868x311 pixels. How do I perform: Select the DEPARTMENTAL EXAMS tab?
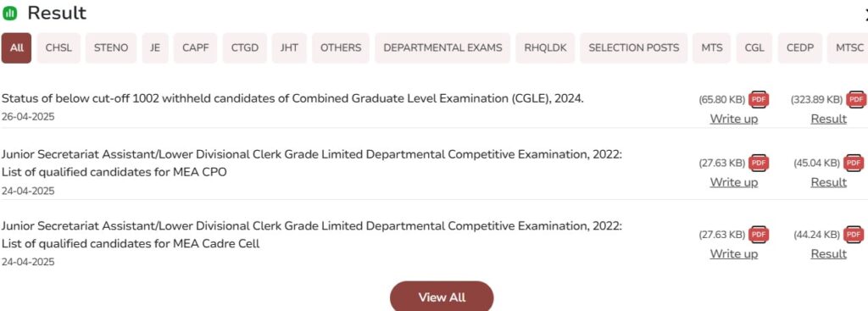[442, 48]
